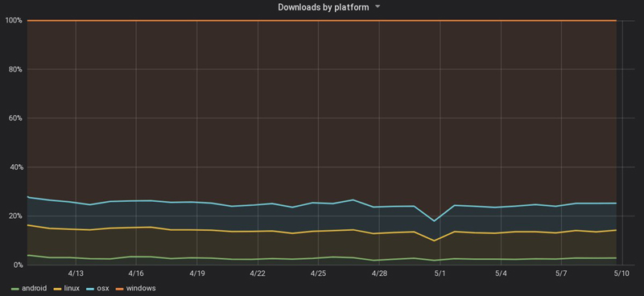Click the 80% y-axis label
644x296 pixels.
pyautogui.click(x=15, y=69)
